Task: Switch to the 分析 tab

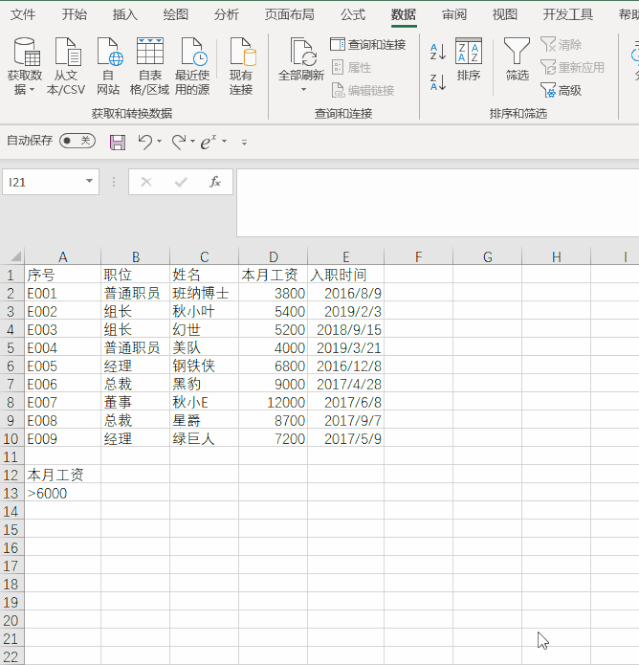Action: tap(226, 14)
